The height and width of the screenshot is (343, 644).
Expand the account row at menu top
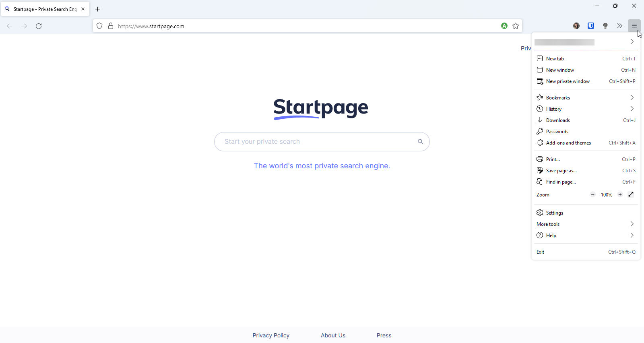point(586,42)
